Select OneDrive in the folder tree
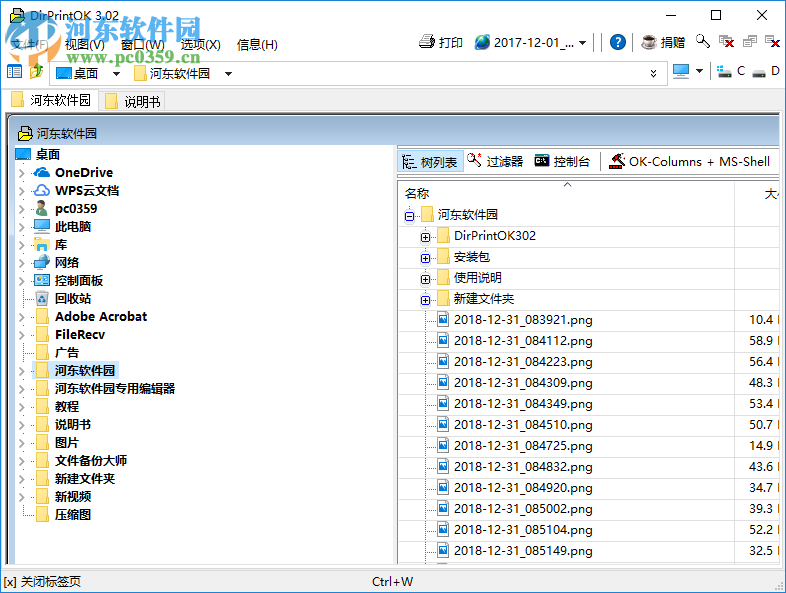 [84, 173]
